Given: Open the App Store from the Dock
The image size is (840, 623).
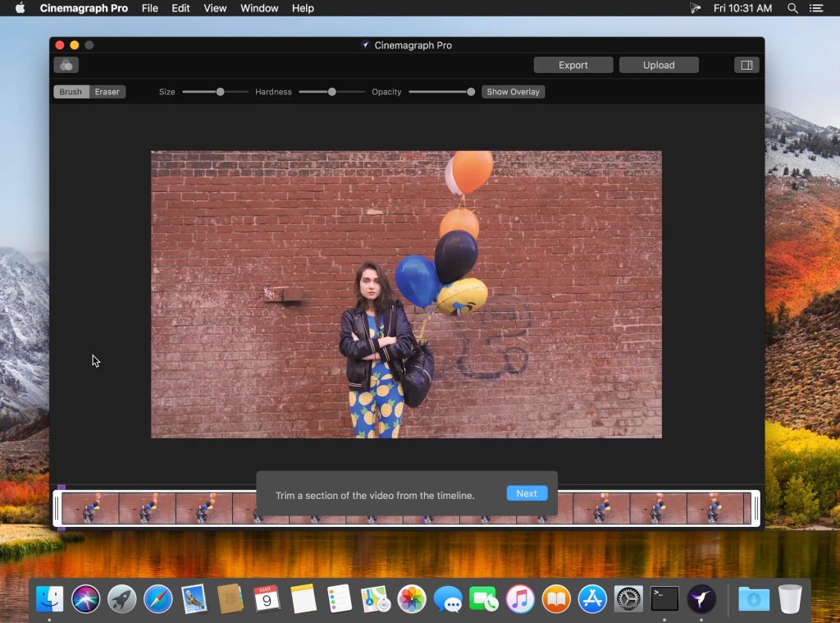Looking at the screenshot, I should [x=591, y=599].
